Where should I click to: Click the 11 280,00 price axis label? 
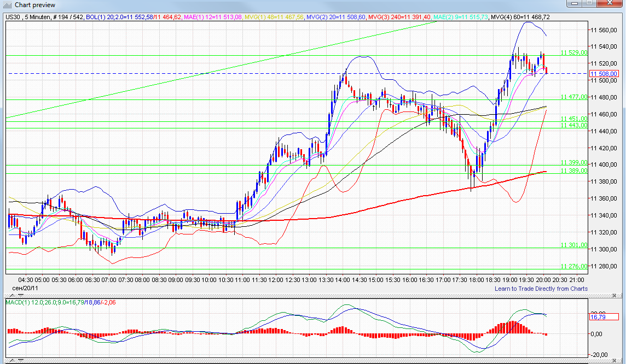click(x=604, y=266)
